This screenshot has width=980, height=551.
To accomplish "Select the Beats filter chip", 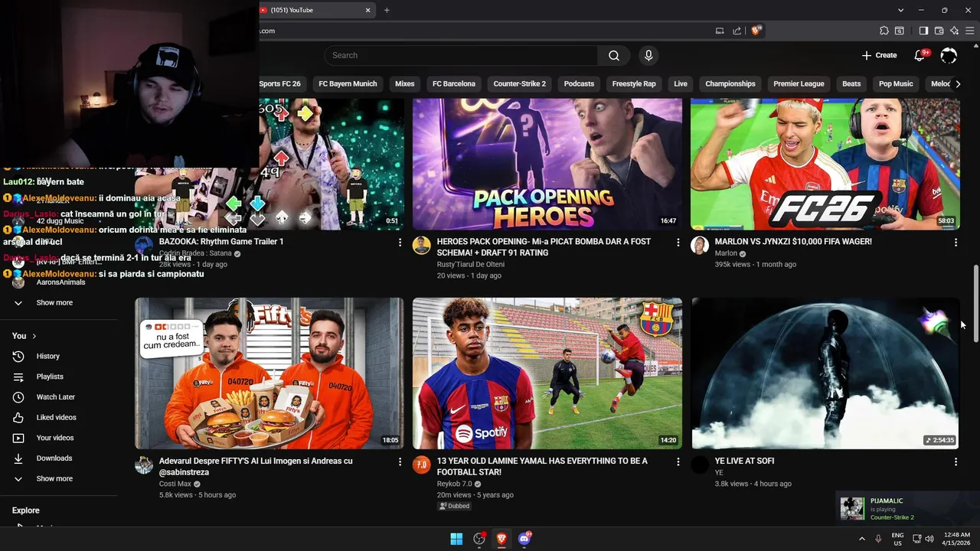I will [851, 83].
